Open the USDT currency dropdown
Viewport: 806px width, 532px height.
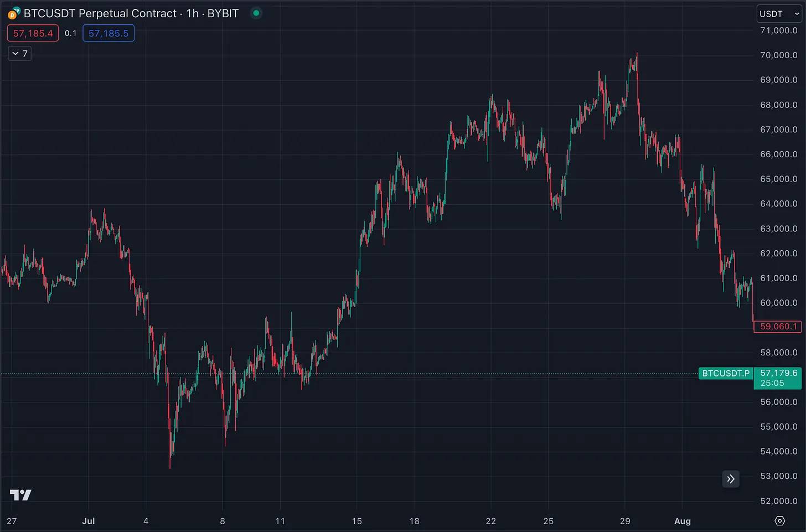pos(778,13)
